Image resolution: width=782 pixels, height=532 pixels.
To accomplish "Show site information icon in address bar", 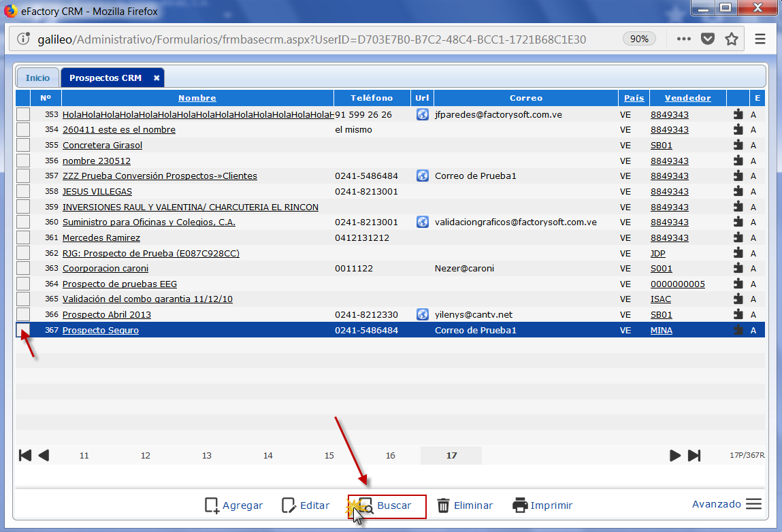I will [23, 39].
